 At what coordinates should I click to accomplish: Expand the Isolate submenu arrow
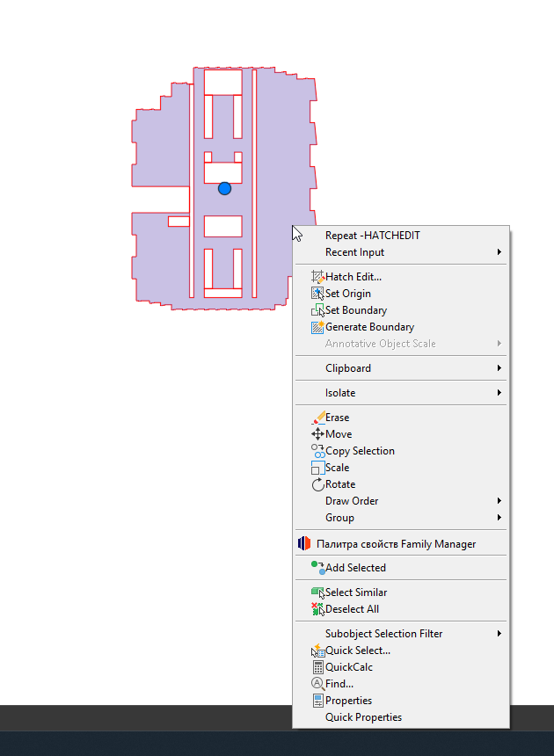click(x=499, y=393)
